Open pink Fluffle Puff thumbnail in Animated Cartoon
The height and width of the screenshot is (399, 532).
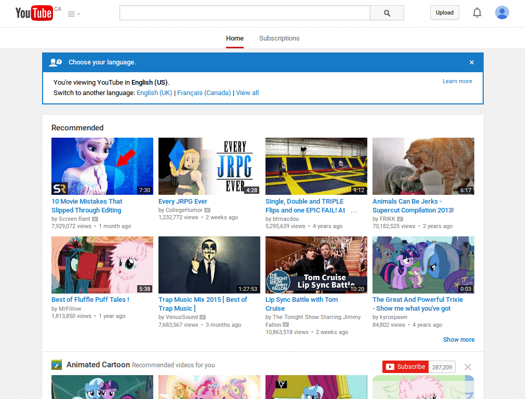point(423,387)
